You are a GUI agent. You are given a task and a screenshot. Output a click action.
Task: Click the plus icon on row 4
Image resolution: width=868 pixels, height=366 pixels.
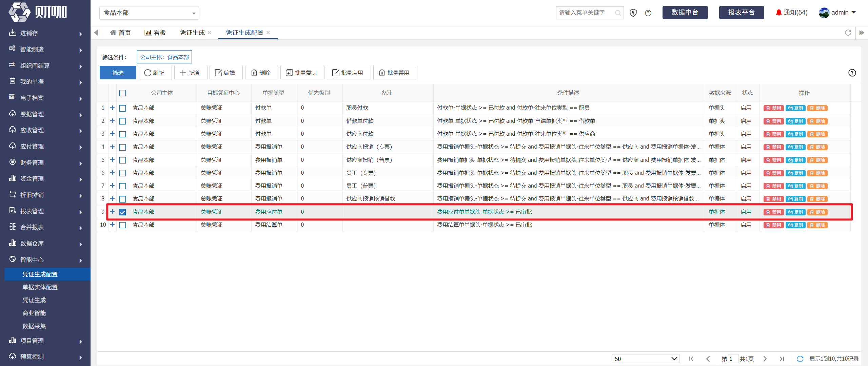tap(112, 147)
